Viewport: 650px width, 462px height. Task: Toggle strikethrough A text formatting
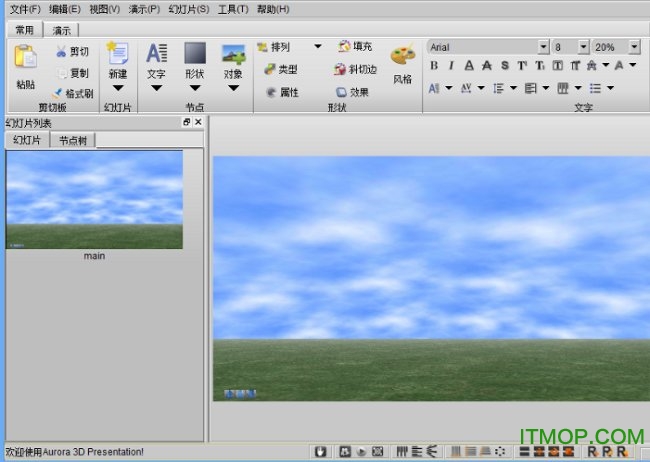pyautogui.click(x=487, y=66)
